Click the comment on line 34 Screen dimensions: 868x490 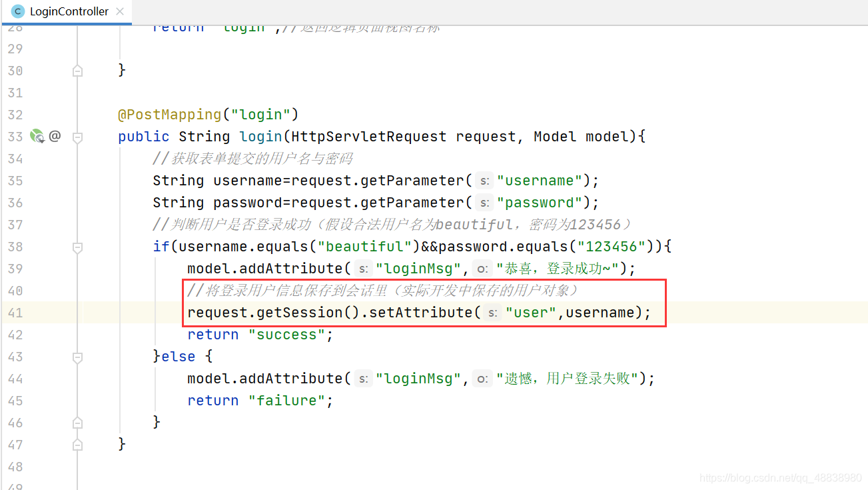[252, 159]
